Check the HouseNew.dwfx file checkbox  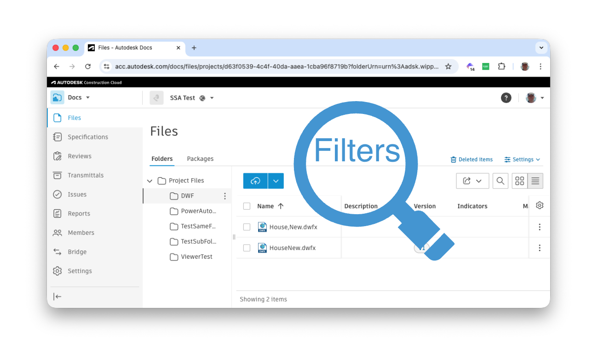(x=247, y=248)
